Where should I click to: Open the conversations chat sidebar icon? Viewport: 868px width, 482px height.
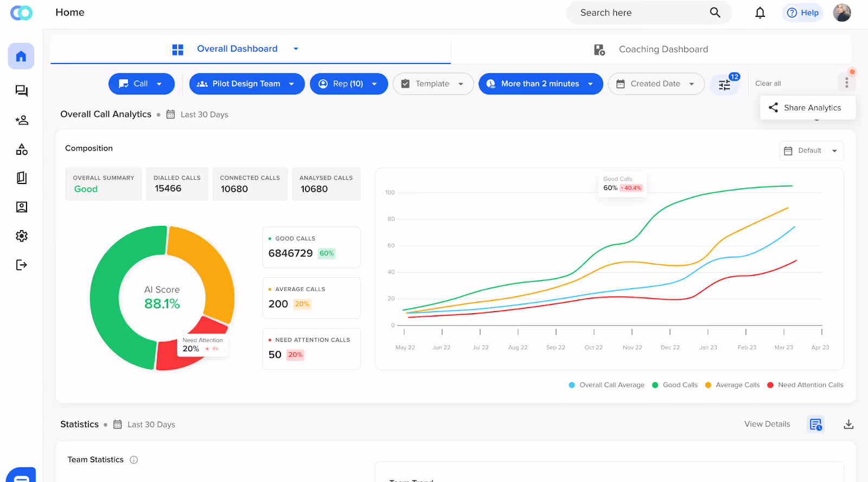[x=22, y=91]
